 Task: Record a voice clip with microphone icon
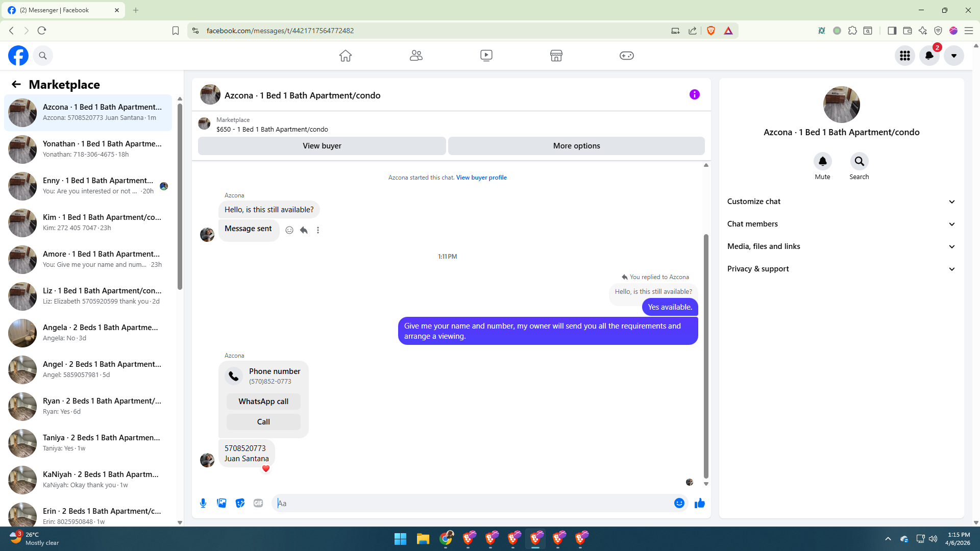tap(203, 503)
